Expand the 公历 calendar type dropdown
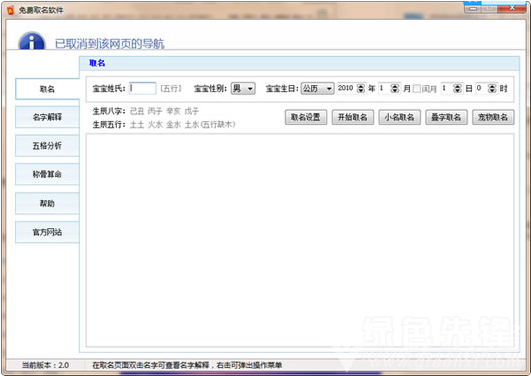The height and width of the screenshot is (376, 531). click(318, 89)
